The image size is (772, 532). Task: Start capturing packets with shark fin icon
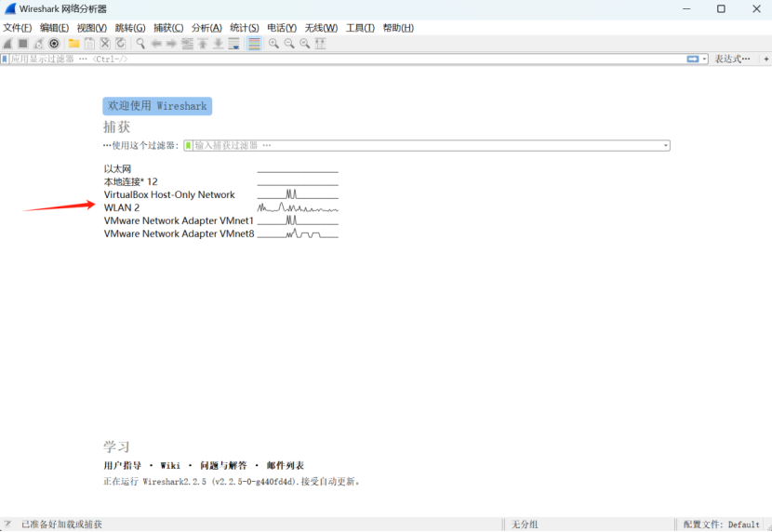[7, 44]
